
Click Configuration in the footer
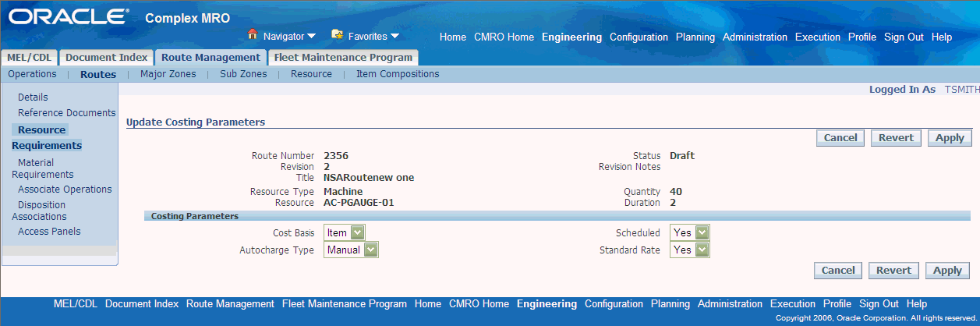[x=614, y=304]
